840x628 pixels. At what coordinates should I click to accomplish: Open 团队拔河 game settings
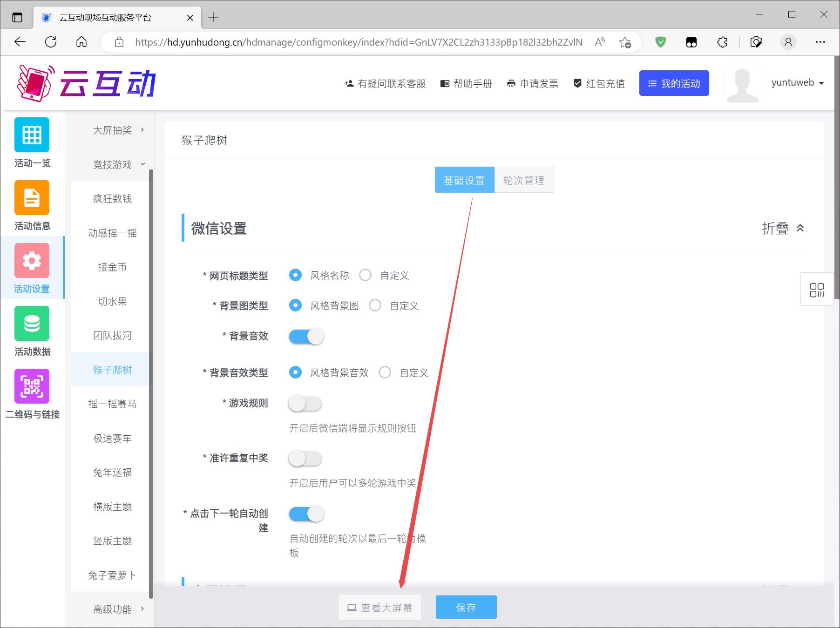point(112,336)
